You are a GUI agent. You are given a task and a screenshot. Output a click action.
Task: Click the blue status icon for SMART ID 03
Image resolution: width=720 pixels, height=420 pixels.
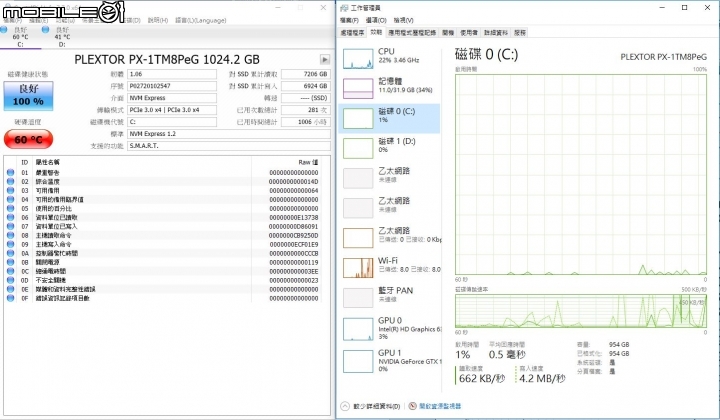11,190
